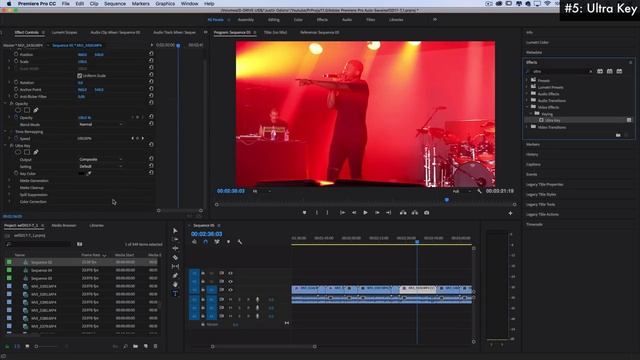Viewport: 640px width, 360px height.
Task: Open Setting Default dropdown
Action: (x=100, y=167)
